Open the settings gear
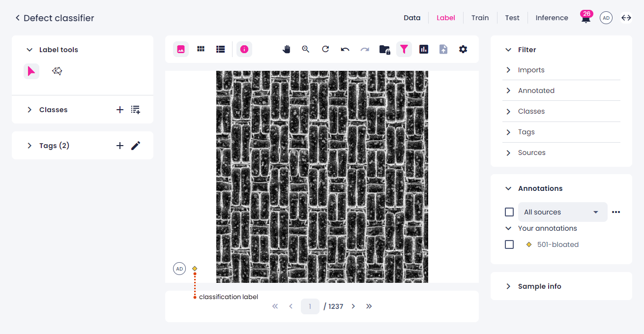 point(463,49)
